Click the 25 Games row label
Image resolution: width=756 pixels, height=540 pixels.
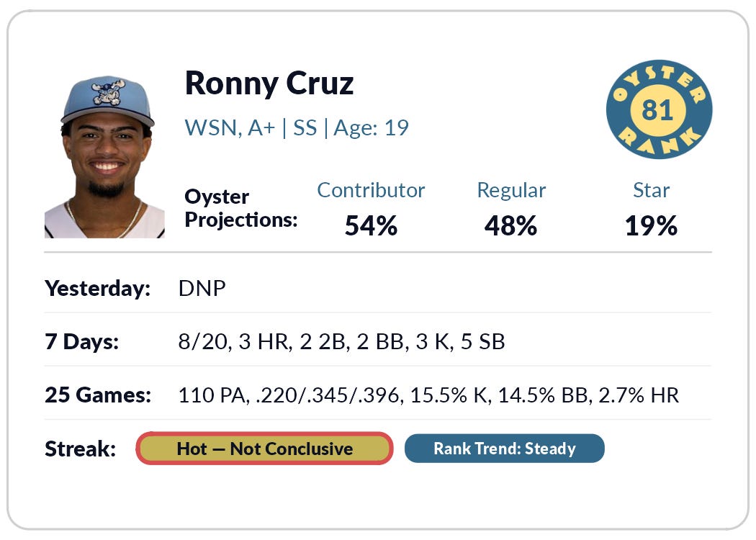click(x=98, y=395)
